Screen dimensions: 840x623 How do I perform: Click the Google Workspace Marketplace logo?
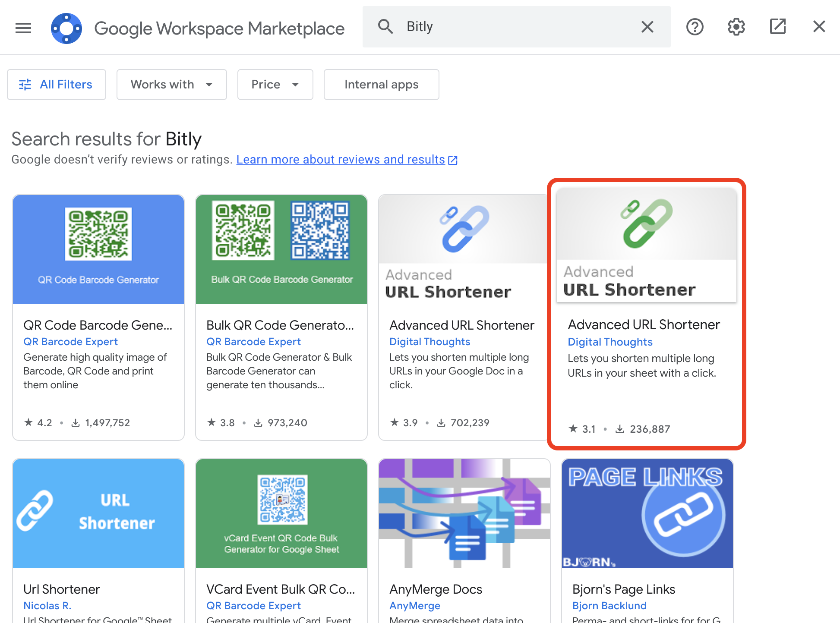66,28
